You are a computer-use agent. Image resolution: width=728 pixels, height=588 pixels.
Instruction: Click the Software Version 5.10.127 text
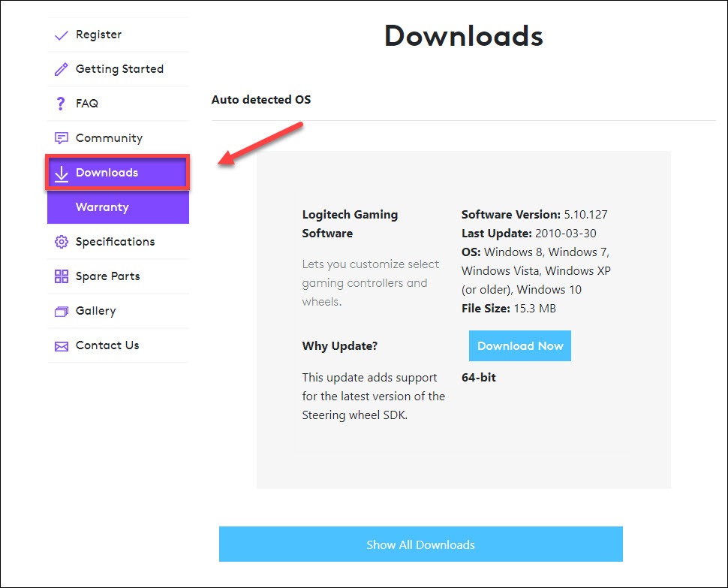tap(534, 215)
